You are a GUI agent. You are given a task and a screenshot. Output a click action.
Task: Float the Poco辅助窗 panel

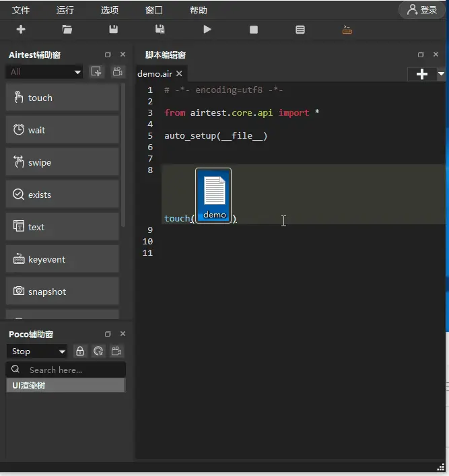108,334
